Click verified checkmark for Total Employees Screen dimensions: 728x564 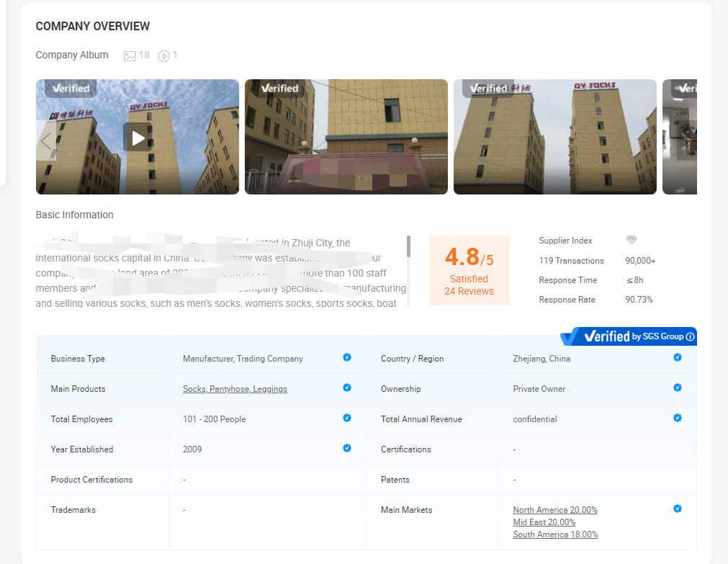[347, 418]
